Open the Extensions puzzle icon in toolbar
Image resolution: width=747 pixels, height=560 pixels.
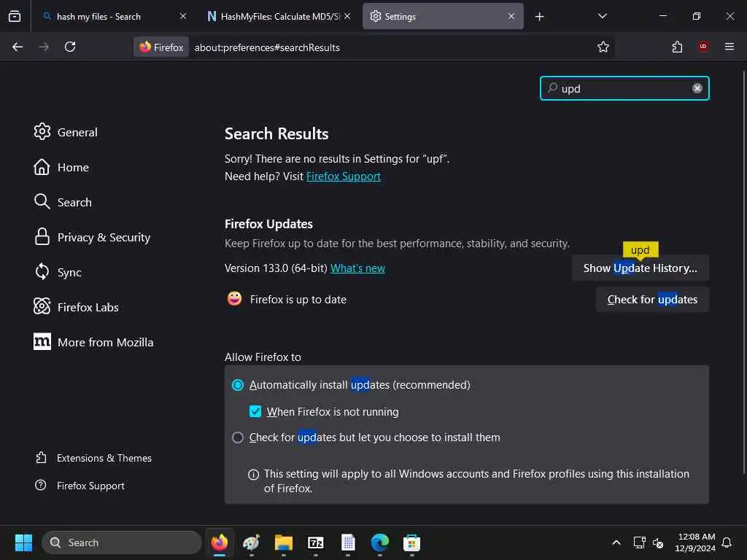[677, 47]
